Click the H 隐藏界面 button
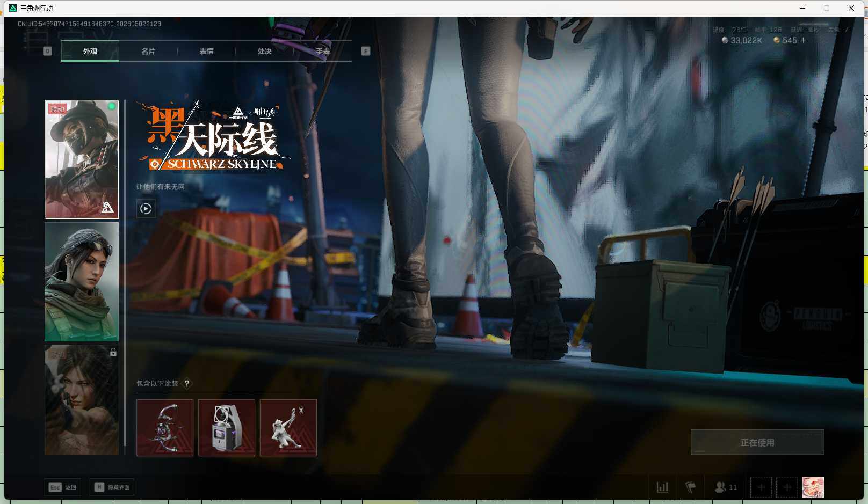Viewport: 868px width, 504px height. click(x=112, y=487)
